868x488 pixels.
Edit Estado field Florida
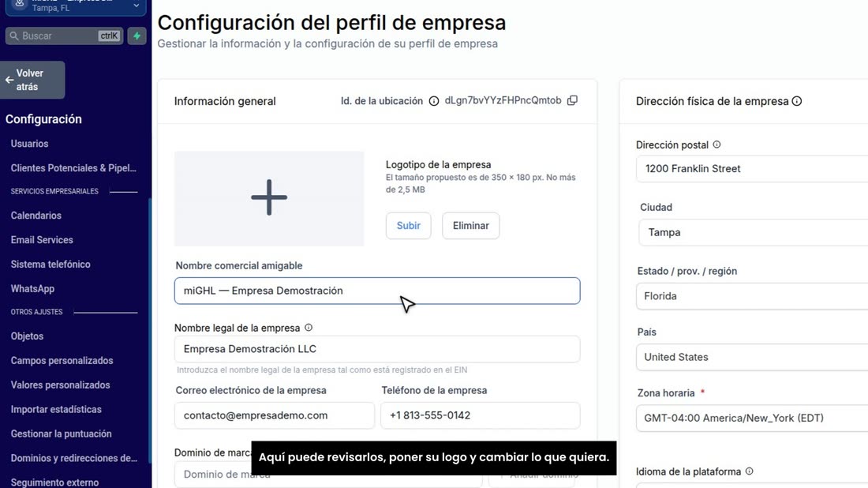pos(752,296)
